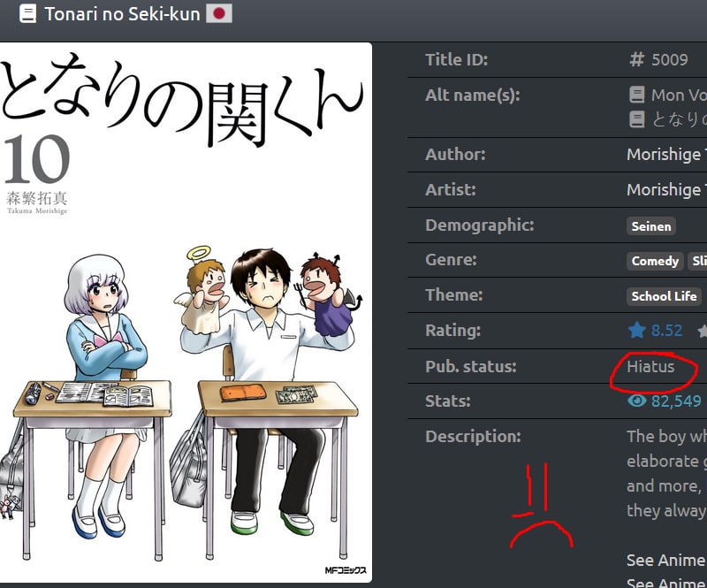The height and width of the screenshot is (588, 707).
Task: Click the Japan flag icon in header
Action: click(219, 13)
